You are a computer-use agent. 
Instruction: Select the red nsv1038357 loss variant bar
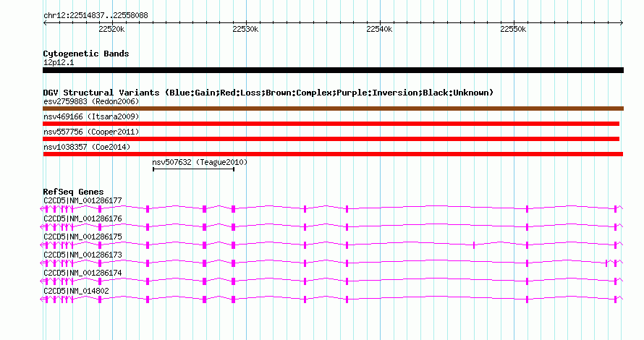[x=333, y=154]
